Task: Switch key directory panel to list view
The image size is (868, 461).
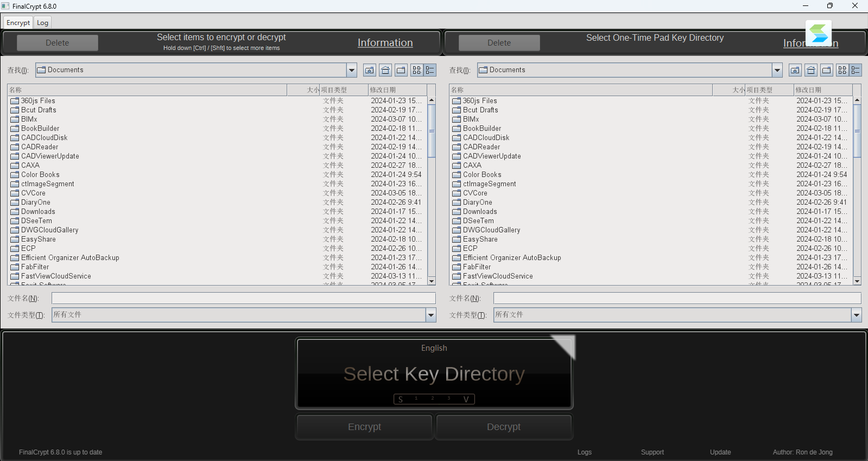Action: coord(842,70)
